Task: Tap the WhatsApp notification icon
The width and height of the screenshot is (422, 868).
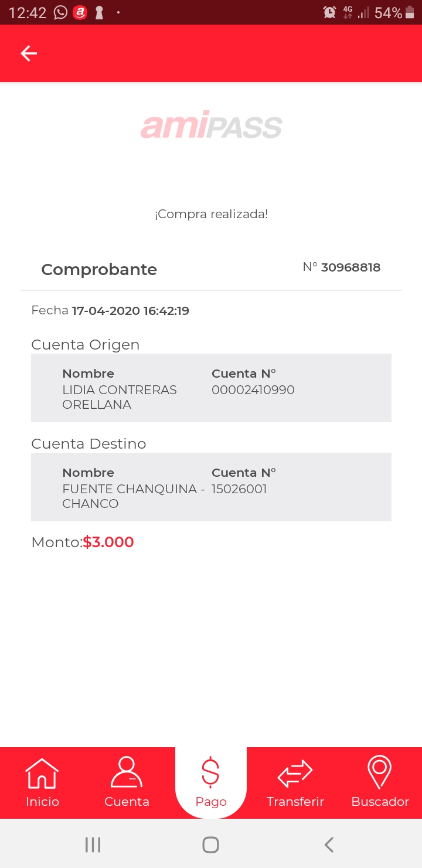Action: click(x=60, y=12)
